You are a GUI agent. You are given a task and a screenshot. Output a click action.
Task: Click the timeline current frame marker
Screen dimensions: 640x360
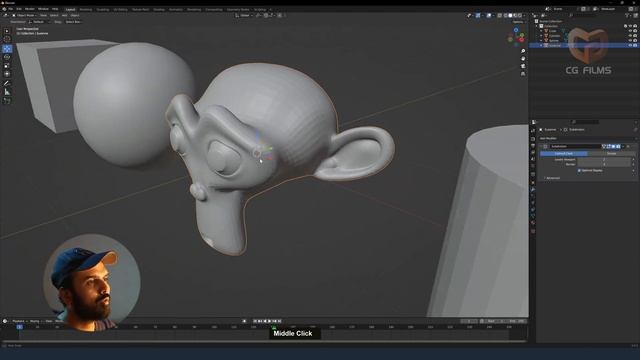tap(19, 327)
